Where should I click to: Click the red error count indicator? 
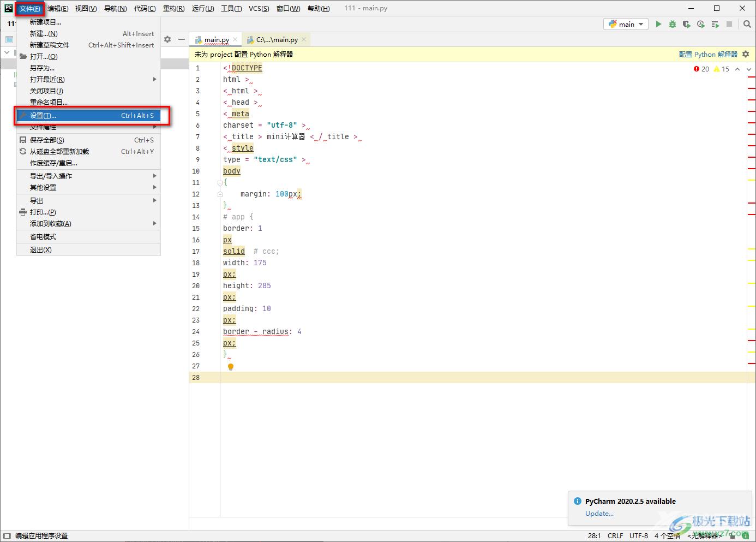coord(701,69)
